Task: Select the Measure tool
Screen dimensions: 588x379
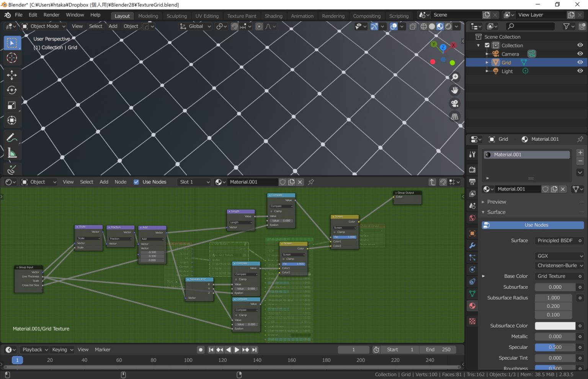Action: (x=12, y=153)
